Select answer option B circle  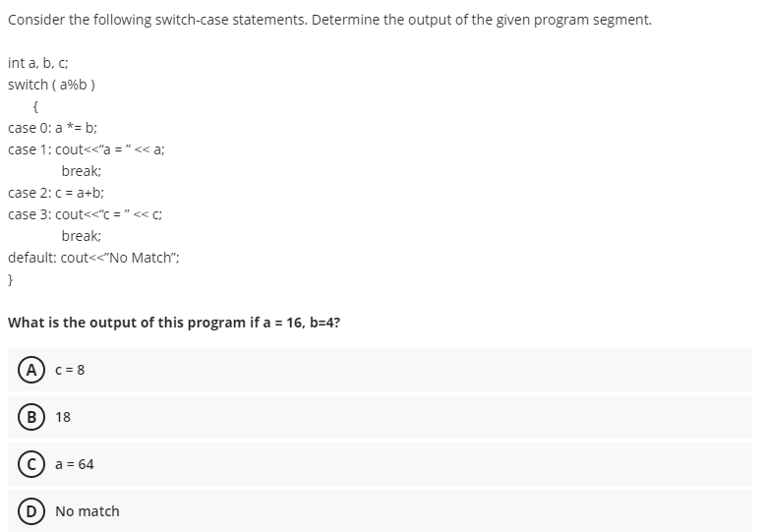tap(31, 417)
